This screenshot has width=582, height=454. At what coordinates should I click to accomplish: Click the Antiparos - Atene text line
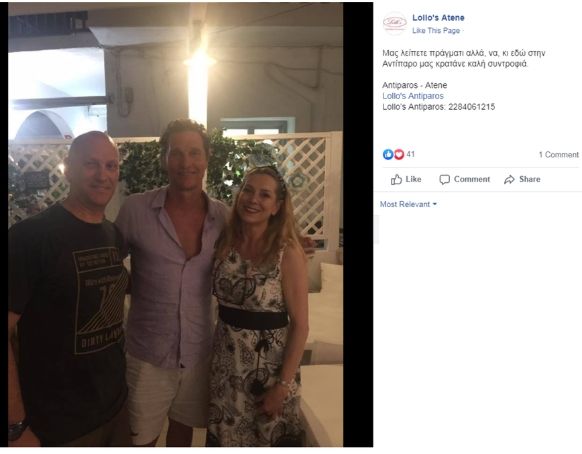[x=415, y=85]
